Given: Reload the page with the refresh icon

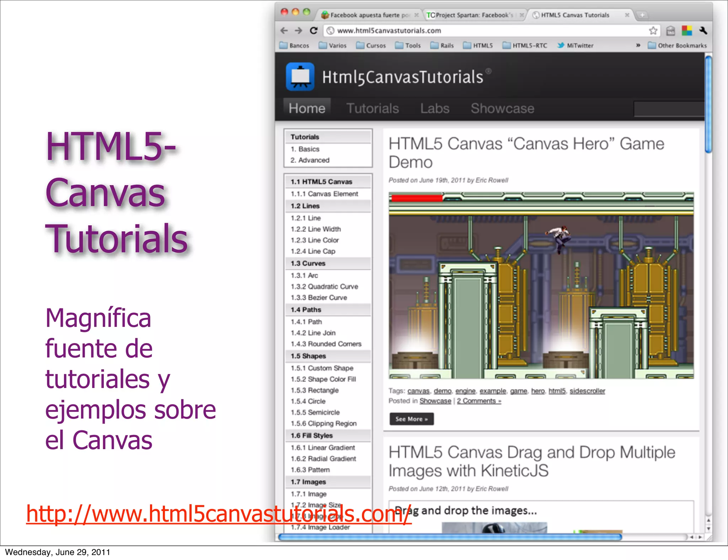Looking at the screenshot, I should pyautogui.click(x=314, y=31).
